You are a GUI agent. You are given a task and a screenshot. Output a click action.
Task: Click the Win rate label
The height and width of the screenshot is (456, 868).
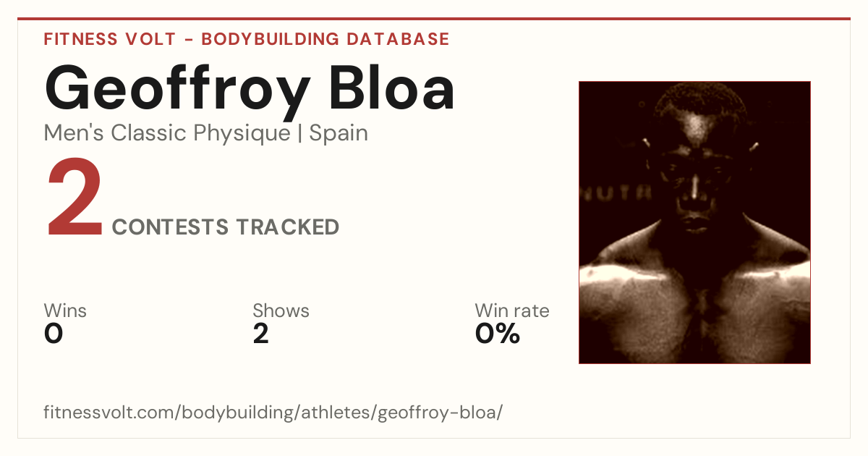click(511, 311)
